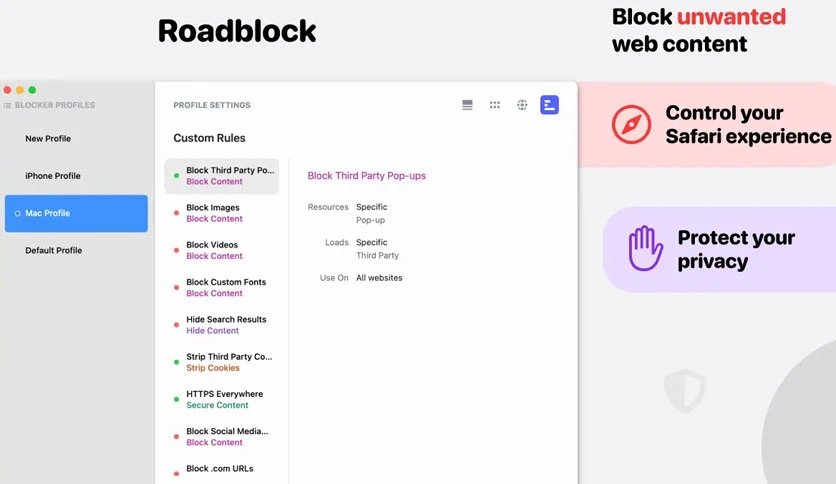
Task: Toggle the red status dot for Block Custom Fonts
Action: click(176, 287)
